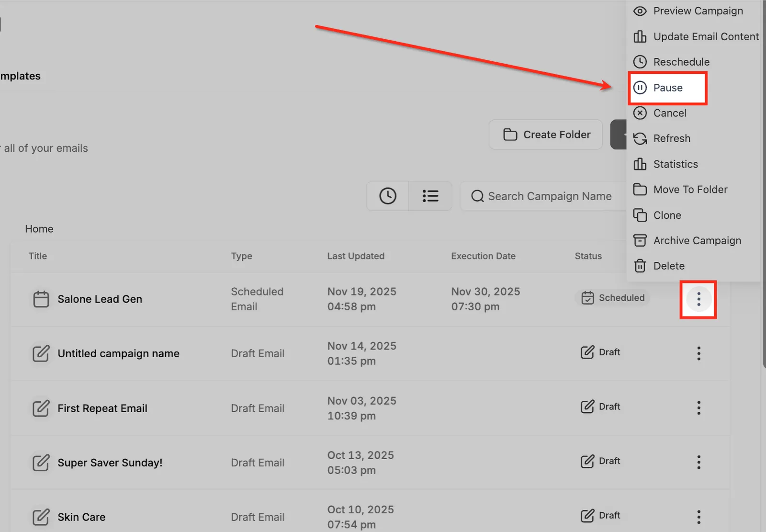Click the Type column header
Viewport: 766px width, 532px height.
[x=241, y=256]
